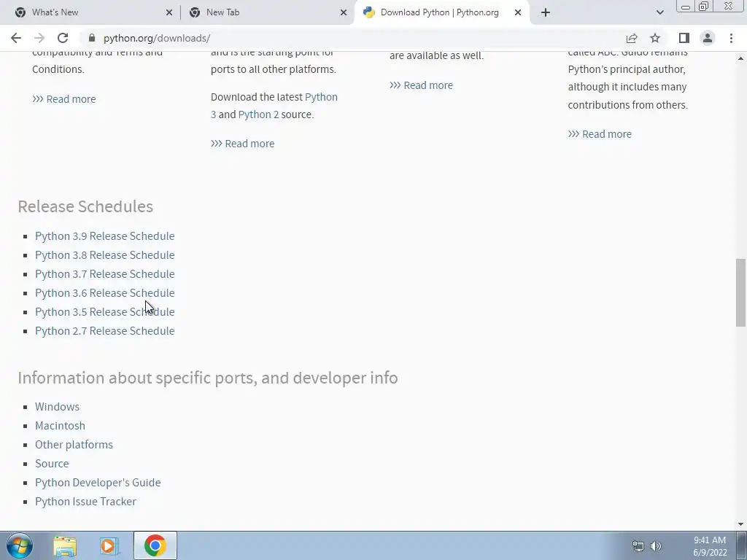Open Python 3.9 Release Schedule link
The height and width of the screenshot is (560, 747).
pyautogui.click(x=105, y=236)
